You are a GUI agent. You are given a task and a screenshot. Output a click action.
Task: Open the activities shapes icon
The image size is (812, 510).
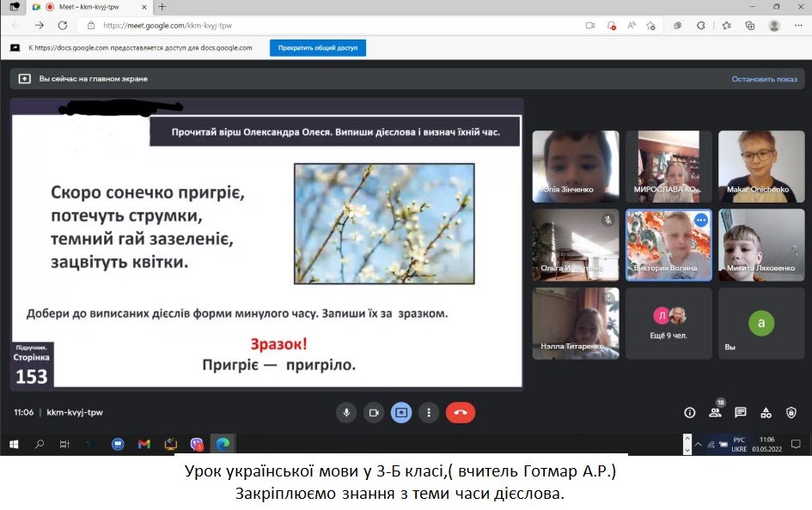point(766,412)
